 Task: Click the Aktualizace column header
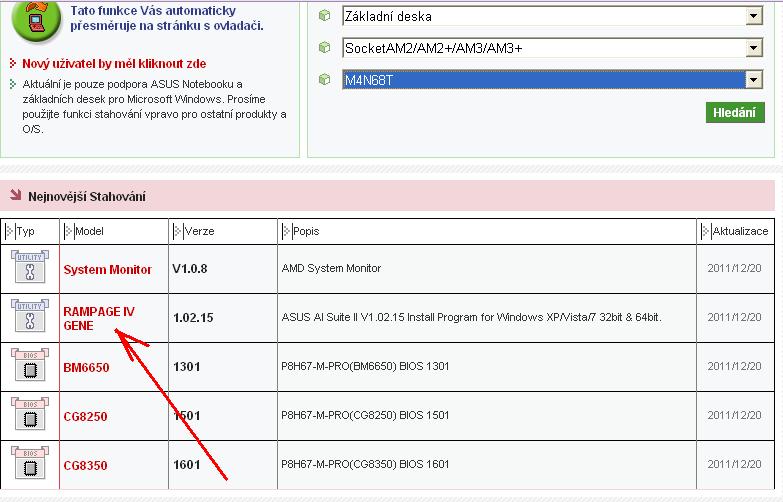736,231
